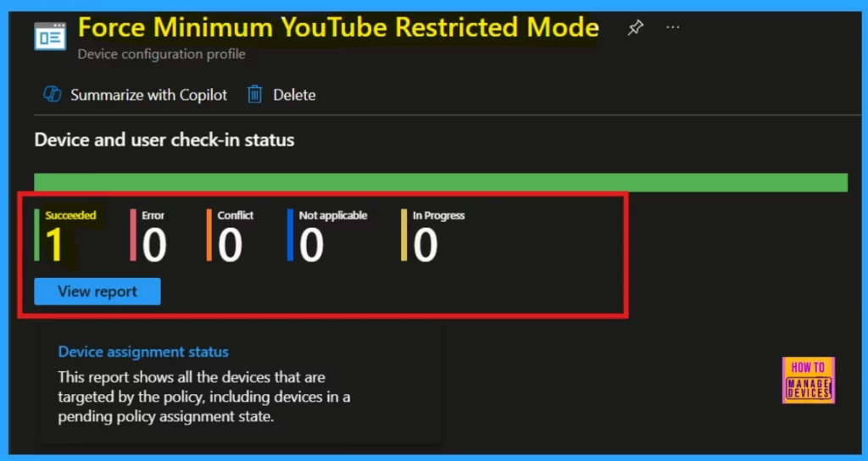Click the device configuration profile icon
This screenshot has height=461, width=868.
click(x=50, y=36)
